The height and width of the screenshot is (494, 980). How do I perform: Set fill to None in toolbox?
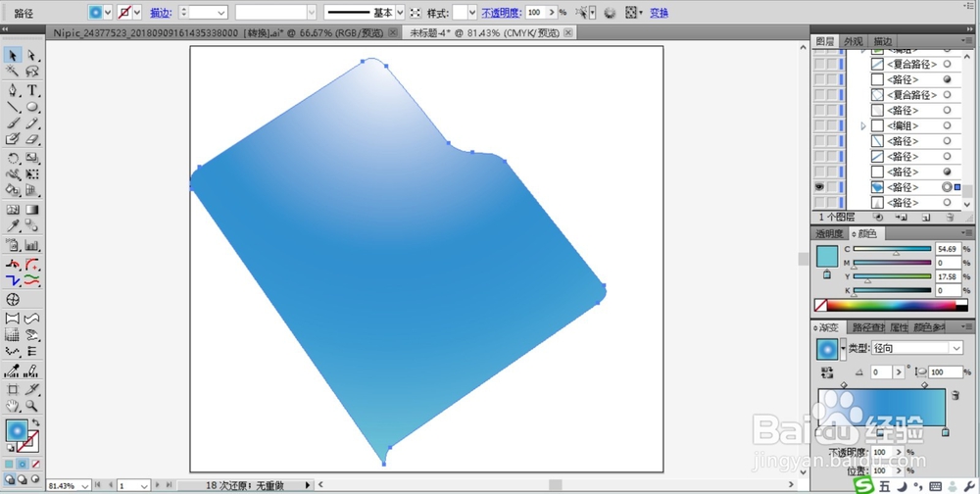click(x=35, y=464)
